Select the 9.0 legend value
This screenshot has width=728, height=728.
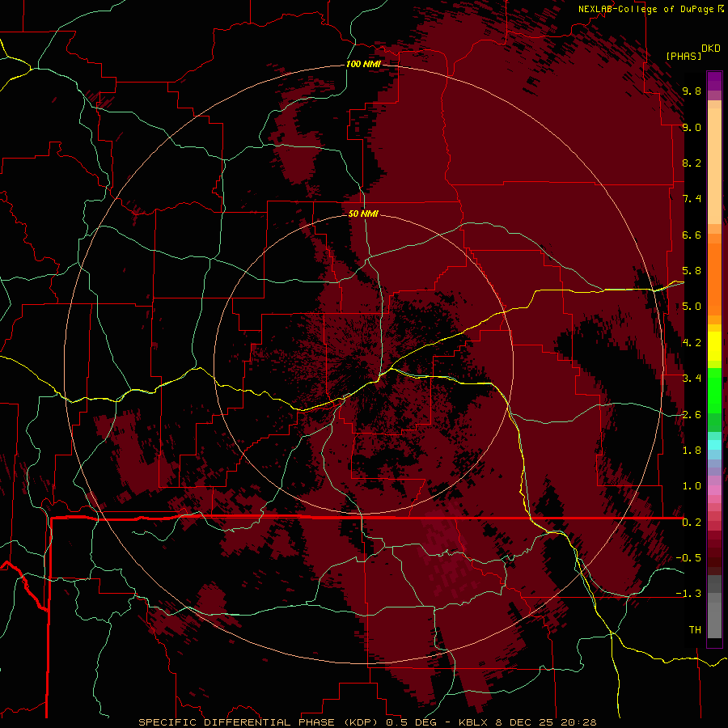coord(692,127)
